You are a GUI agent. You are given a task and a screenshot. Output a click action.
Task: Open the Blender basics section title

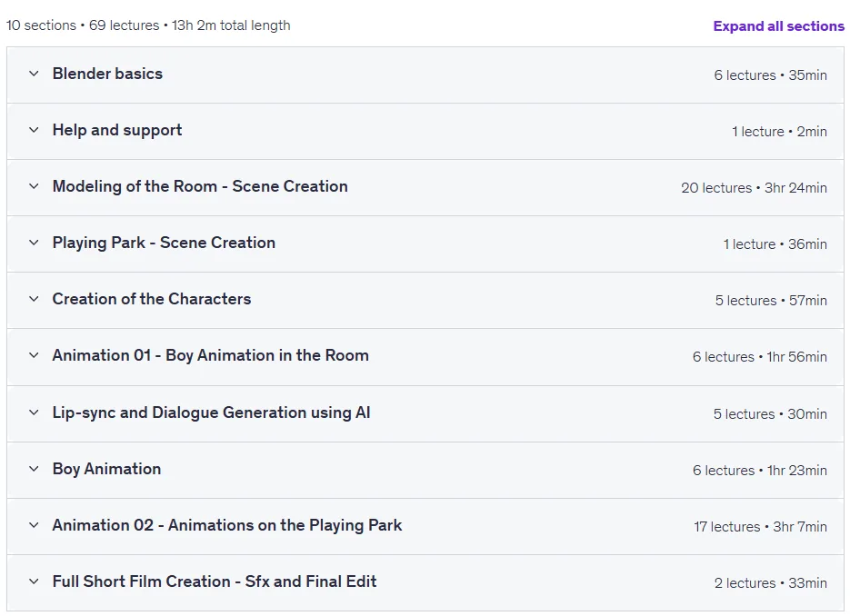tap(107, 74)
